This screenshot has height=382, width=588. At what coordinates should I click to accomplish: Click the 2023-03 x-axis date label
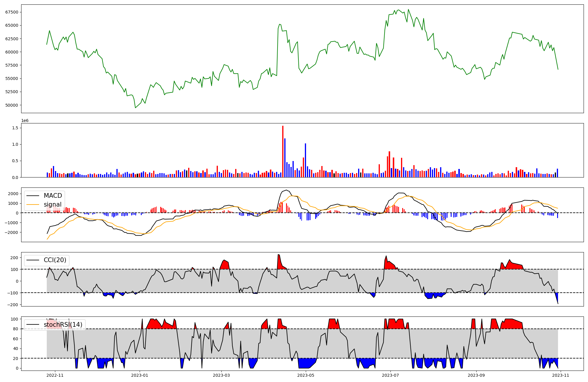tap(221, 375)
